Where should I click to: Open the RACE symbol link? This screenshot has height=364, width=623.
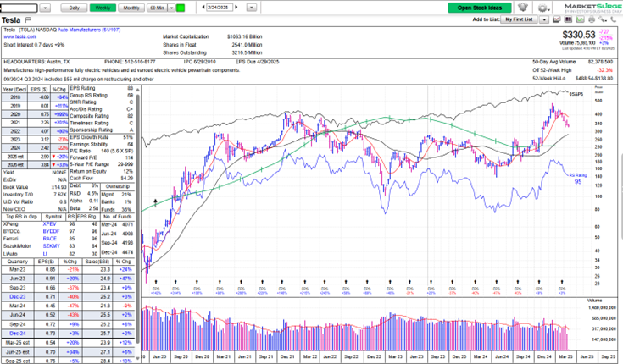[x=50, y=239]
